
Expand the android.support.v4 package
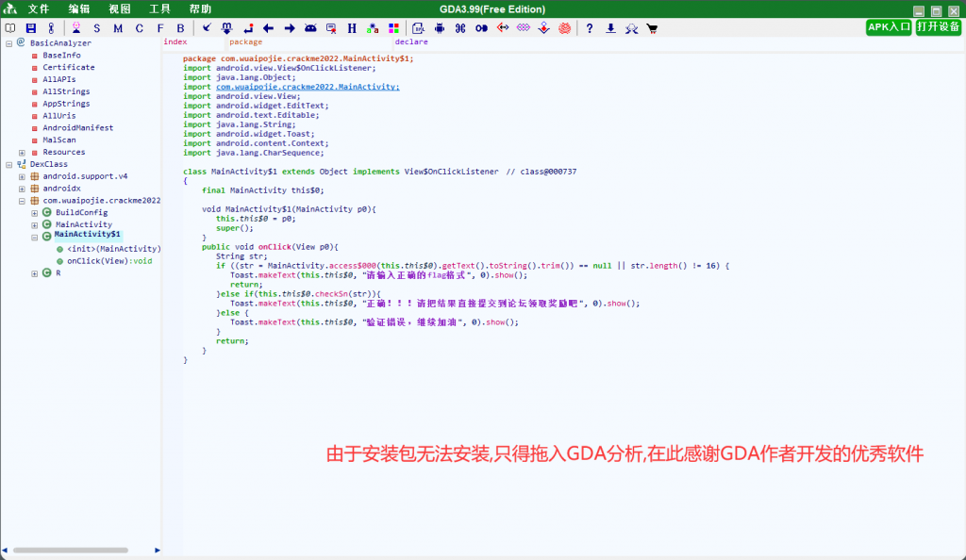click(x=23, y=176)
